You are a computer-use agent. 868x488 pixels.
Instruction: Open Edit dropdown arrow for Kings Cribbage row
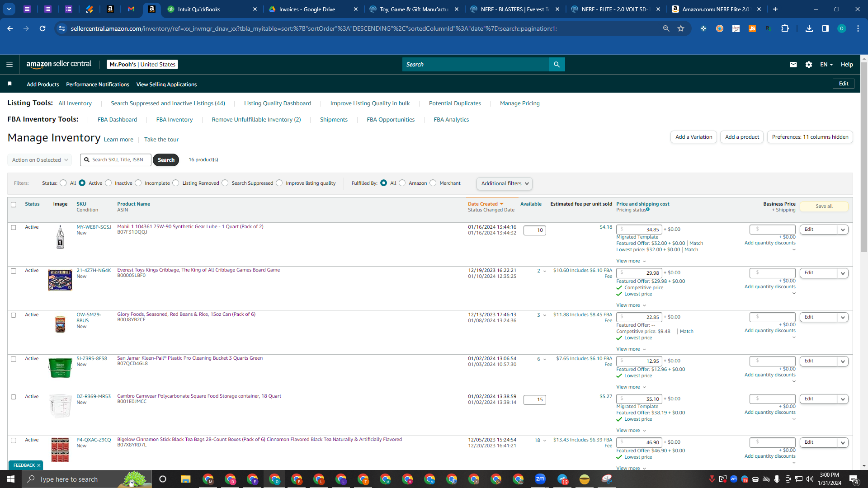(x=843, y=273)
